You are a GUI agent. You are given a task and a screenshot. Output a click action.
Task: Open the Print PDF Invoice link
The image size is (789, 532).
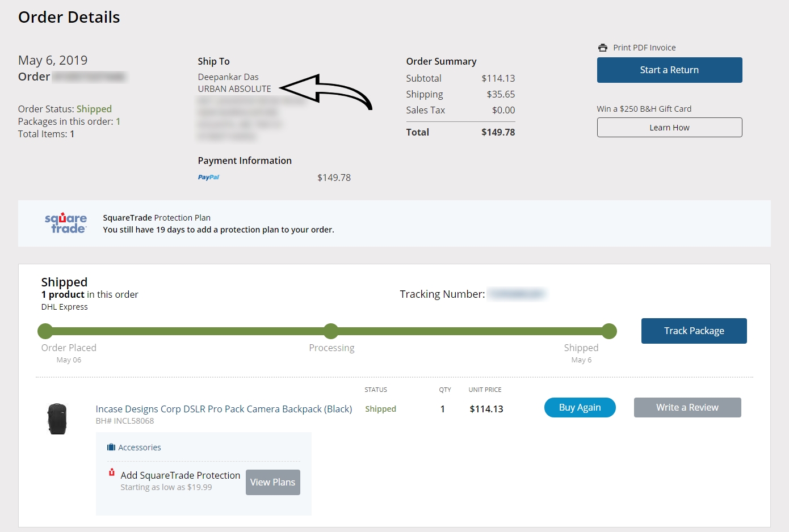pos(644,48)
